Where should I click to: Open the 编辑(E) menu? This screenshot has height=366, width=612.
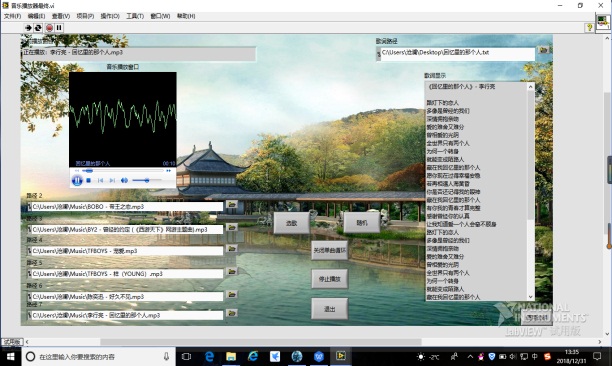click(36, 16)
